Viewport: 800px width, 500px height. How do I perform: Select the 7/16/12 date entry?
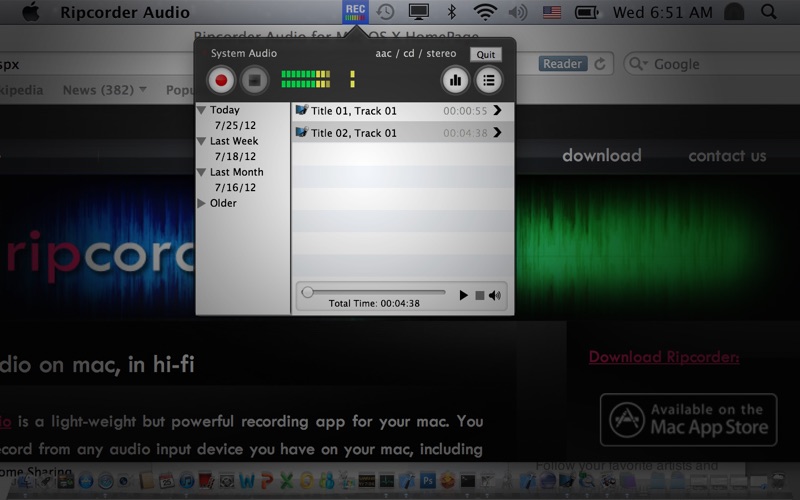(235, 188)
